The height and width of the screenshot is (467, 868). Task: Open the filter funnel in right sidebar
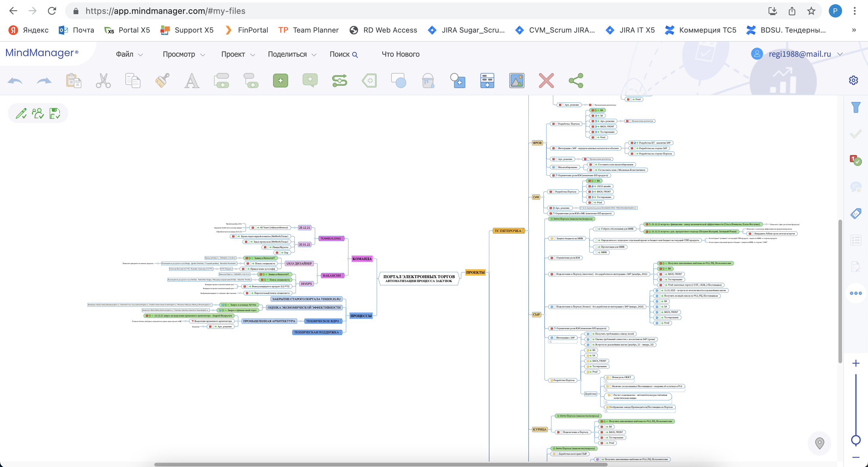[856, 108]
